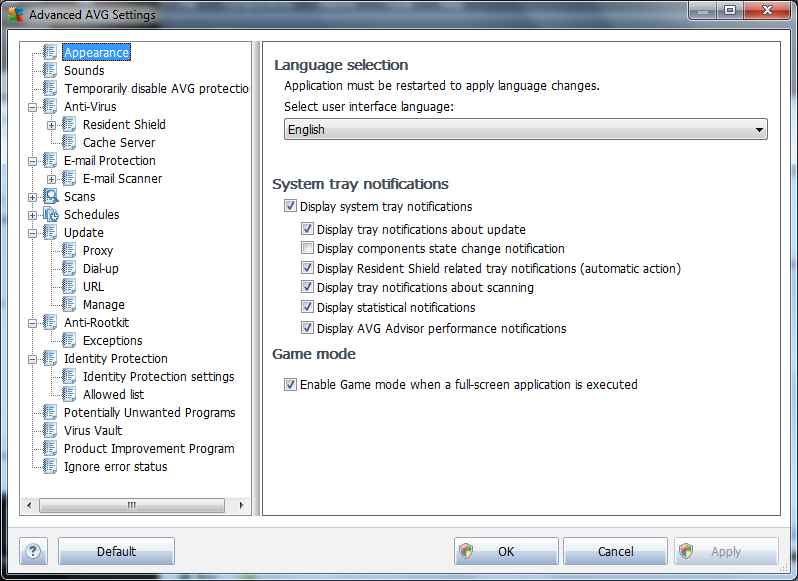The image size is (798, 581).
Task: Toggle Resident Shield related tray notifications
Action: [x=307, y=268]
